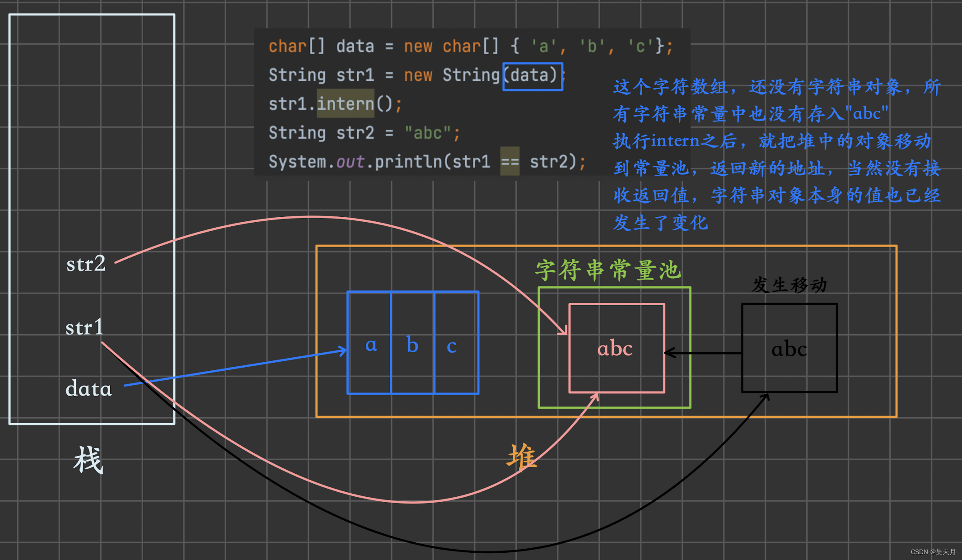962x560 pixels.
Task: Click the pink 'abc' box in the constant pool
Action: click(x=616, y=348)
